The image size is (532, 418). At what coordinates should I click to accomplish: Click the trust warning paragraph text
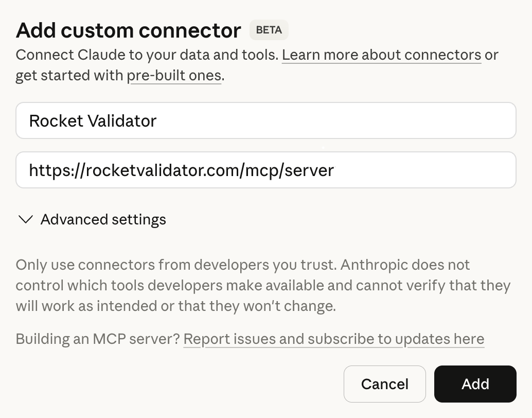[263, 285]
